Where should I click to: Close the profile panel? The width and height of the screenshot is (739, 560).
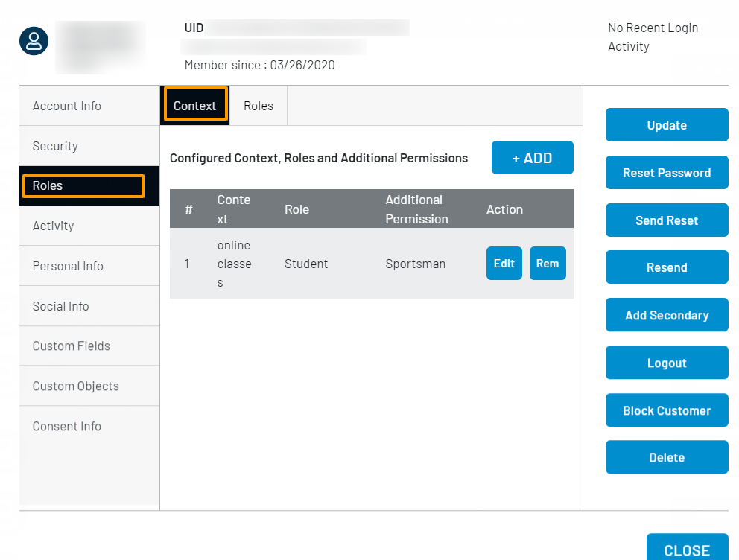(687, 550)
